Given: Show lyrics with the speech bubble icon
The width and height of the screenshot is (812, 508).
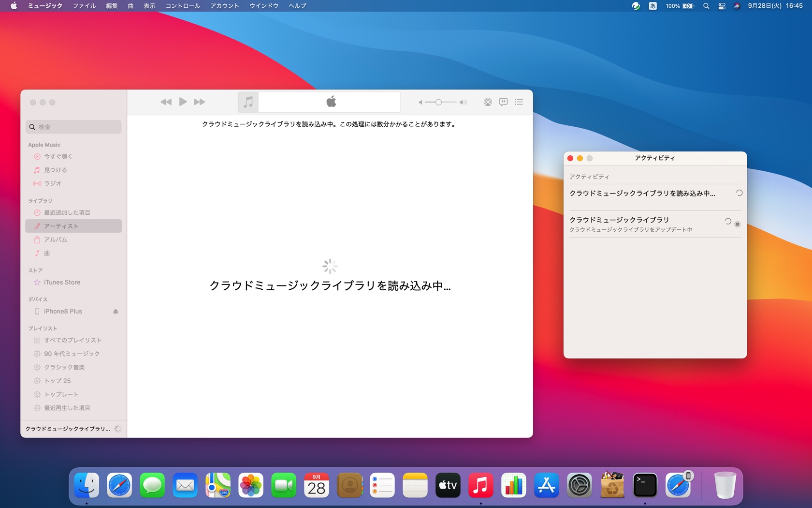Looking at the screenshot, I should (x=503, y=102).
